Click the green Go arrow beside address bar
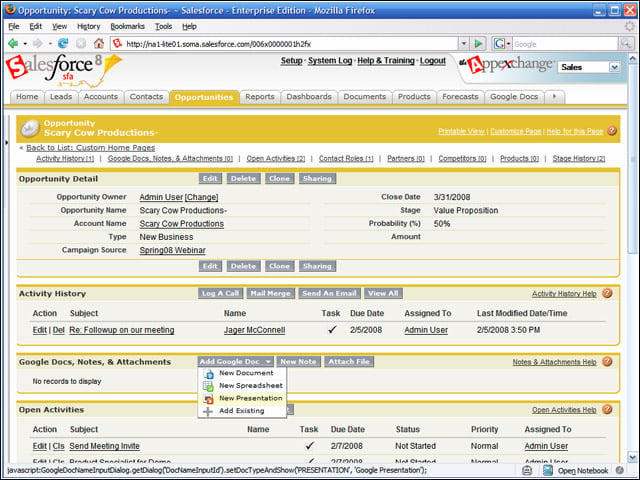The width and height of the screenshot is (640, 480). pos(478,43)
